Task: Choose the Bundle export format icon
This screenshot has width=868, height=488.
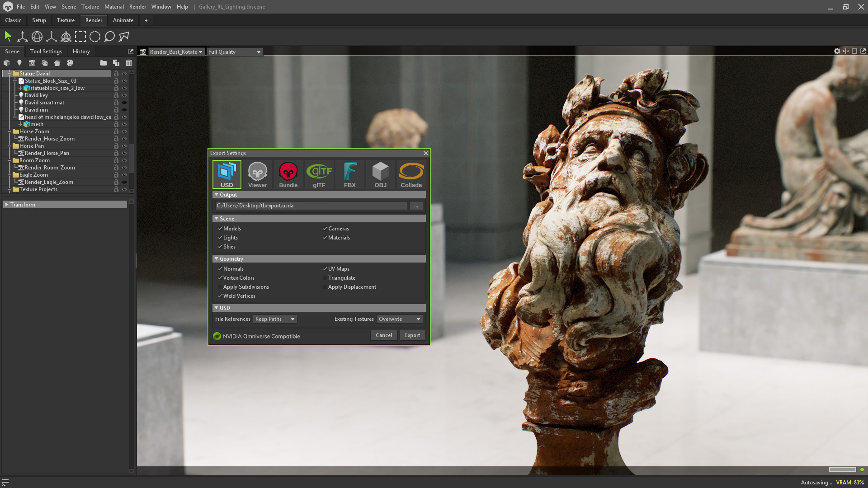Action: tap(288, 174)
